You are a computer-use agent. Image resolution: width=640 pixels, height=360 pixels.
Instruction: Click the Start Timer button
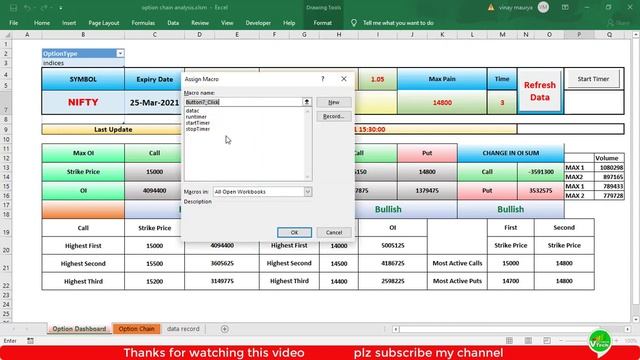click(593, 79)
